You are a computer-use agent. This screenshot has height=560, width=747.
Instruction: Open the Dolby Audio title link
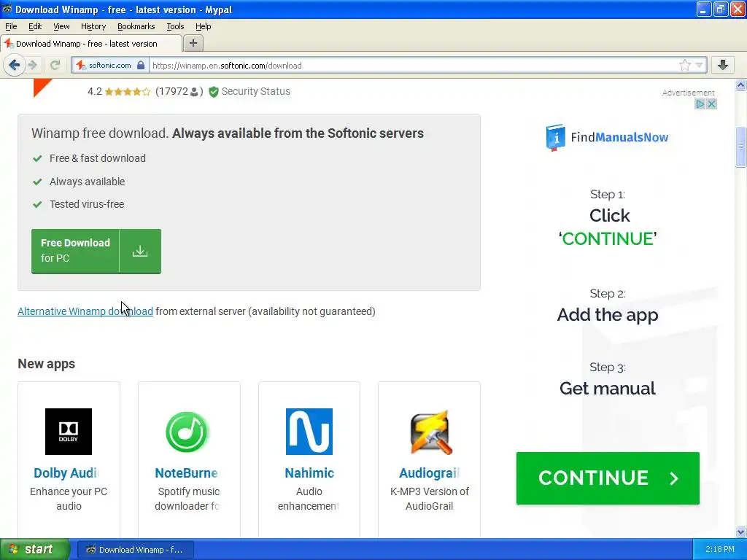pyautogui.click(x=66, y=472)
